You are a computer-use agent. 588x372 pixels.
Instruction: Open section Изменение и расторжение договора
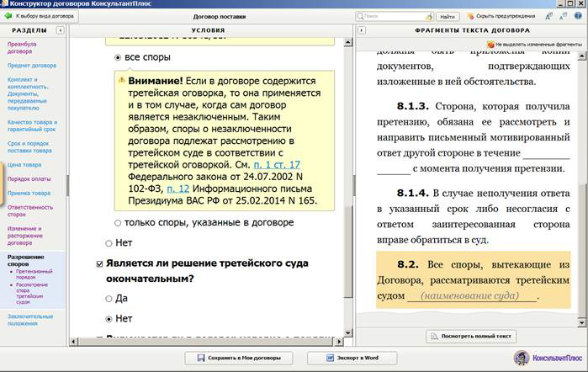tap(24, 236)
